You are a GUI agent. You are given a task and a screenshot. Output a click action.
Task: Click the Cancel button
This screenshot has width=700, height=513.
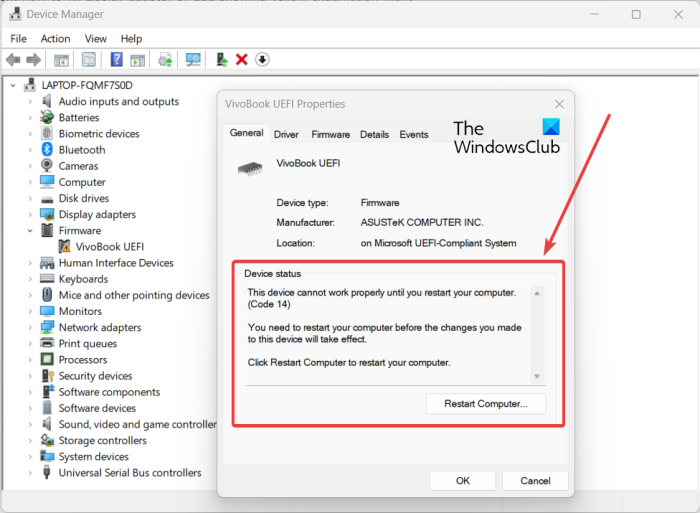[x=535, y=481]
